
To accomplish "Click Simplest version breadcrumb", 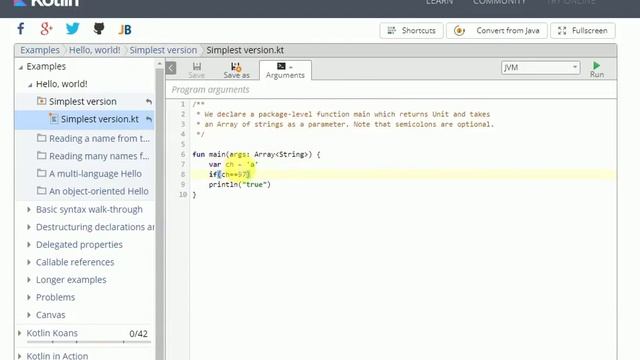I will (163, 50).
